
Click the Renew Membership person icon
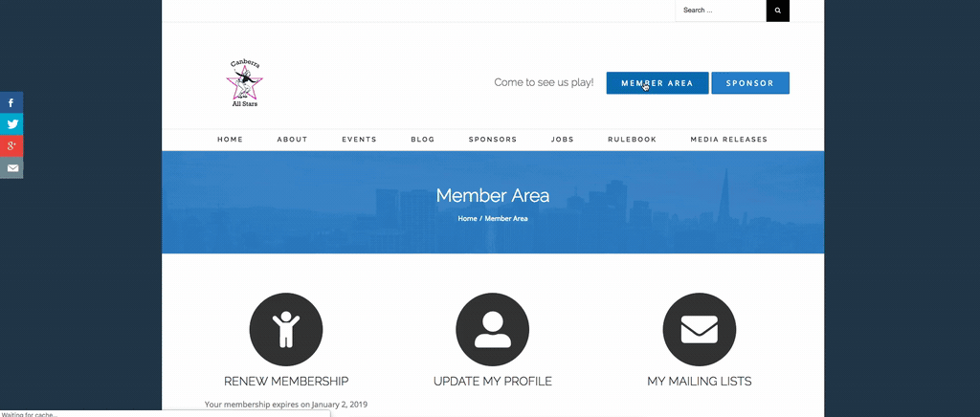pos(286,330)
